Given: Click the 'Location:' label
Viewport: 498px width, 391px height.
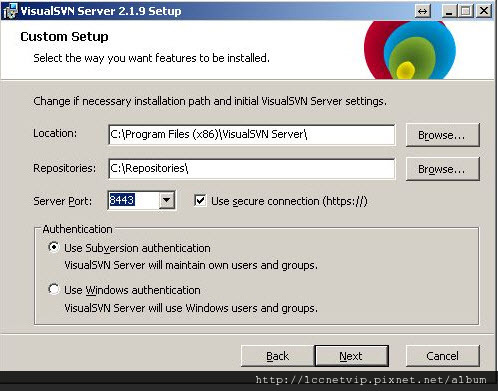Looking at the screenshot, I should tap(55, 133).
